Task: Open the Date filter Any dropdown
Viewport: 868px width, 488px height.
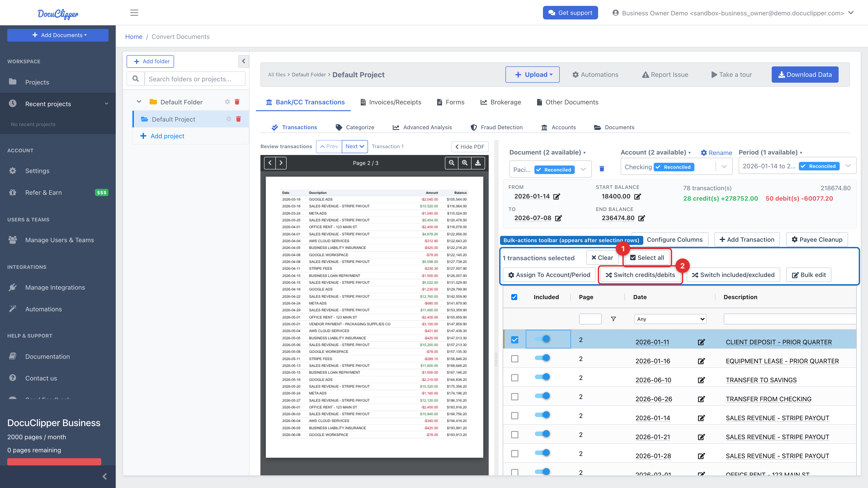Action: point(670,319)
